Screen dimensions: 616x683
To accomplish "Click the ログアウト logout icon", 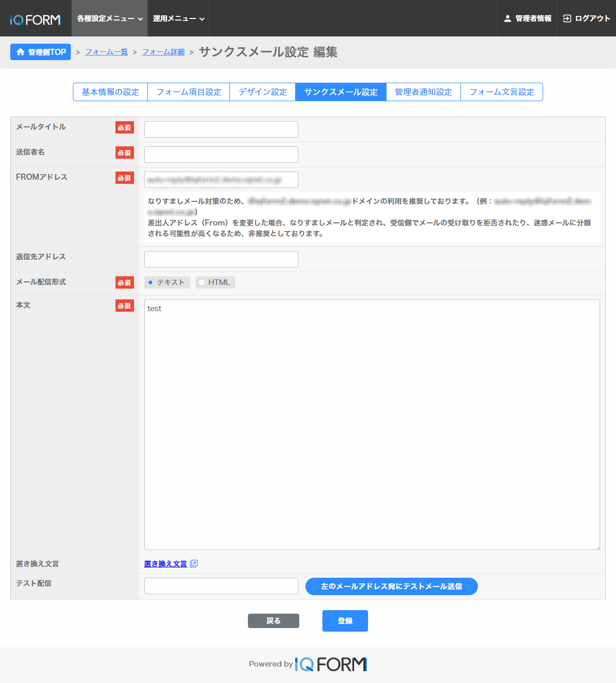I will (x=567, y=18).
